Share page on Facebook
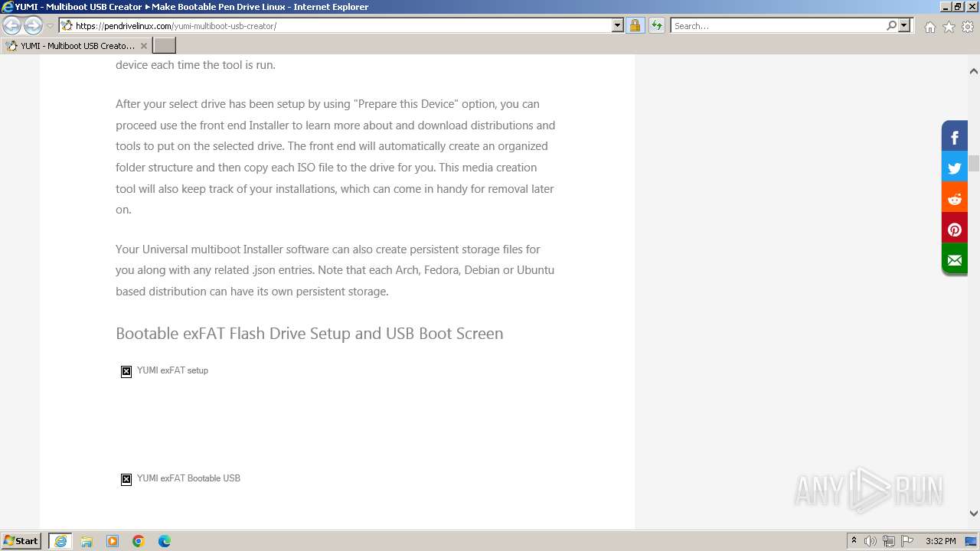Screen dimensions: 980x551 click(x=955, y=138)
